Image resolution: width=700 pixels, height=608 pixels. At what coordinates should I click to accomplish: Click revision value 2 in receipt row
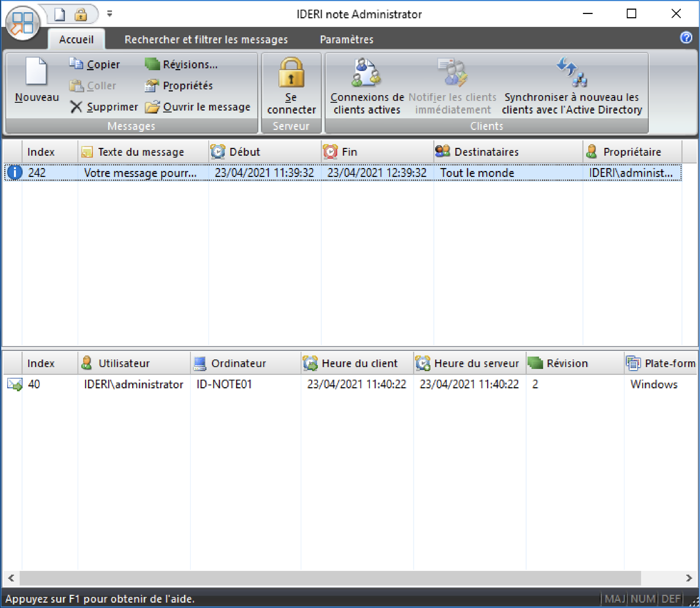(x=535, y=385)
